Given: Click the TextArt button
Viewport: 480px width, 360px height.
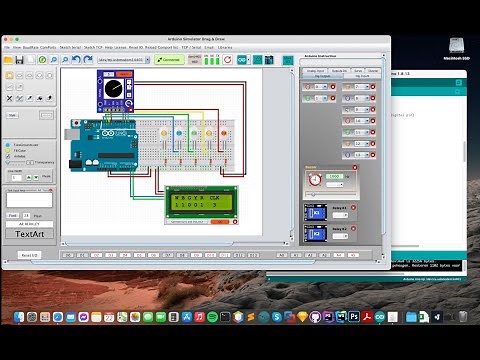Looking at the screenshot, I should click(29, 234).
